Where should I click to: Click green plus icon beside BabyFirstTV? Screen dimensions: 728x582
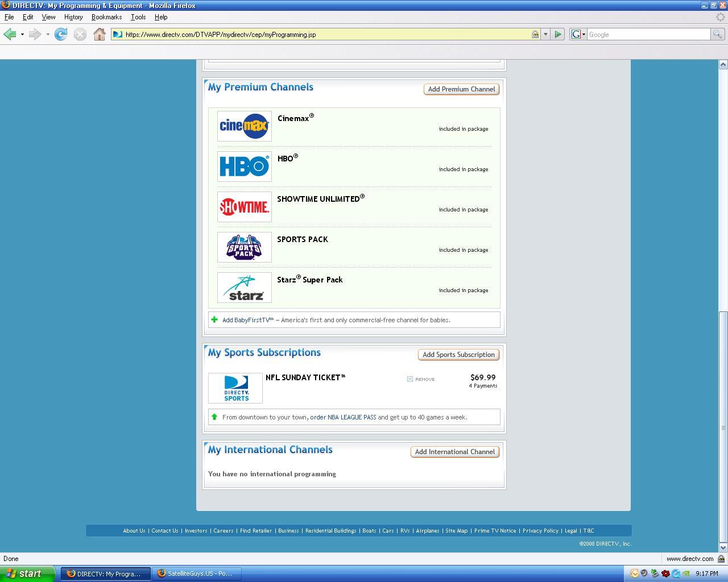click(x=214, y=320)
